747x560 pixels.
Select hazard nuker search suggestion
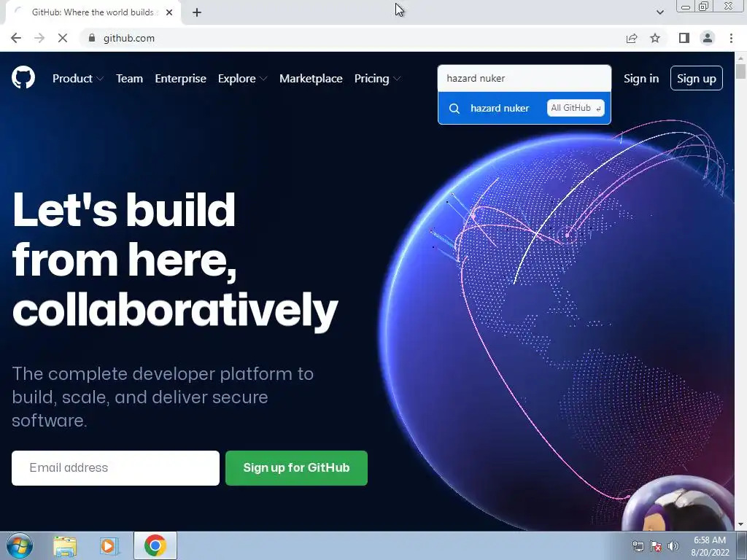click(524, 108)
